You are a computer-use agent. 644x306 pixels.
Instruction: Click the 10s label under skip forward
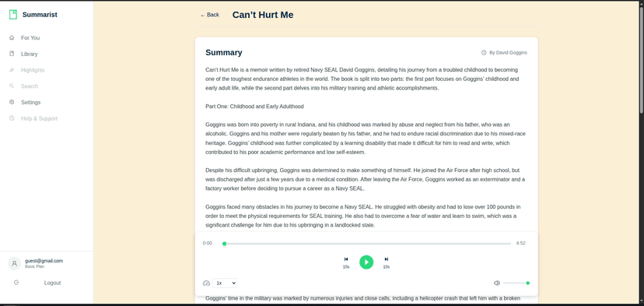(387, 267)
